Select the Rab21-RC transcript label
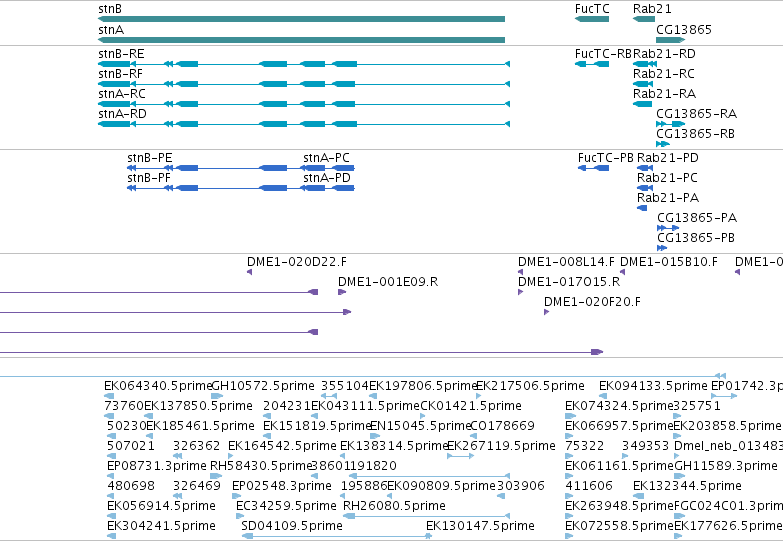 click(664, 74)
